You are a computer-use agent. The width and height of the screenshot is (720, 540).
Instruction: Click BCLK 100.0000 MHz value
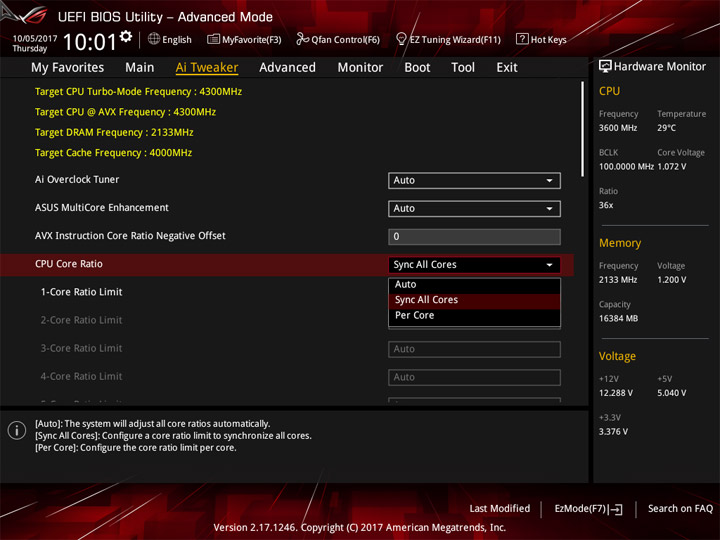626,167
